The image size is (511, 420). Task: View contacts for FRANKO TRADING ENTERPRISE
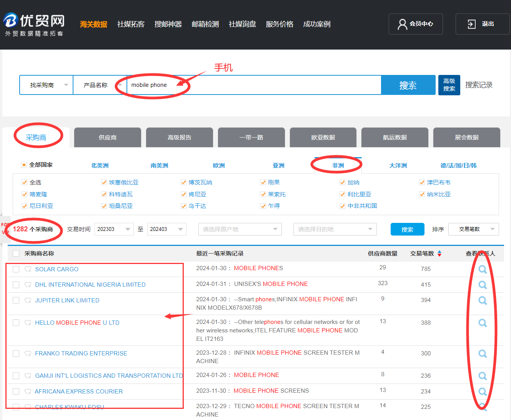coord(482,354)
